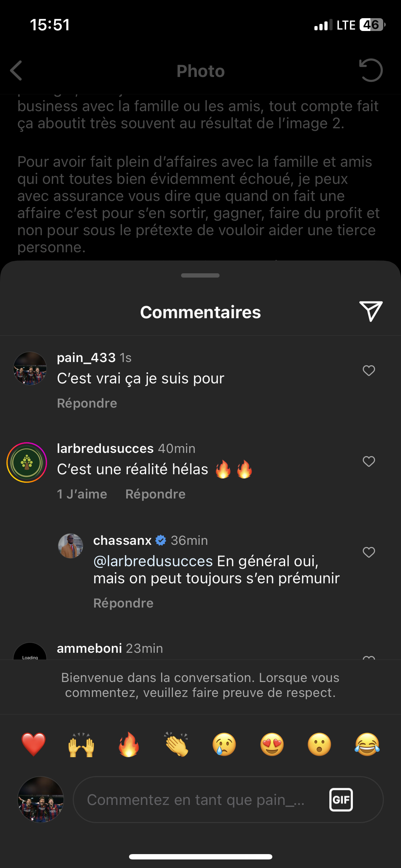This screenshot has height=868, width=401.
Task: Reply to pain_433 comment
Action: pyautogui.click(x=87, y=403)
